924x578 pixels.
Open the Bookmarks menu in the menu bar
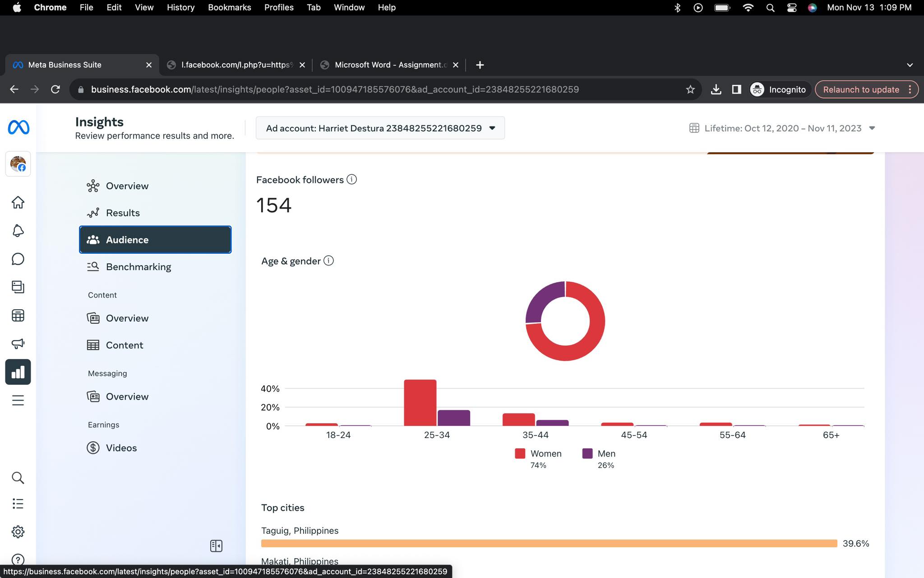pos(229,8)
